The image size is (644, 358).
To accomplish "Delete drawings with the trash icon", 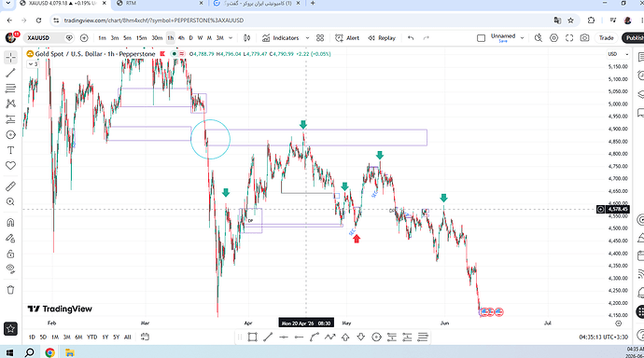I will coord(10,290).
